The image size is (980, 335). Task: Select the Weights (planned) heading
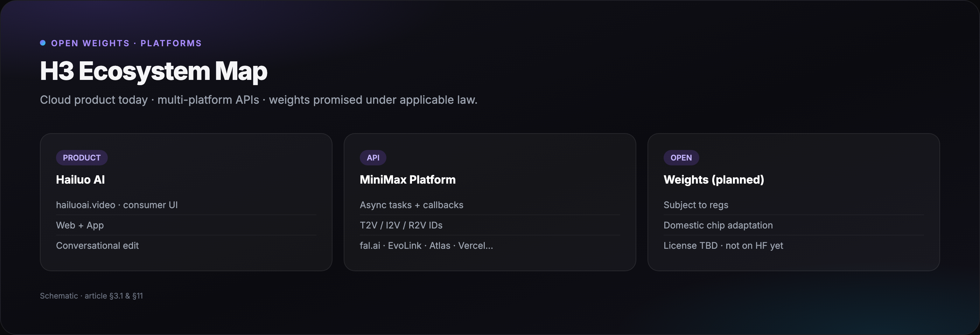714,180
